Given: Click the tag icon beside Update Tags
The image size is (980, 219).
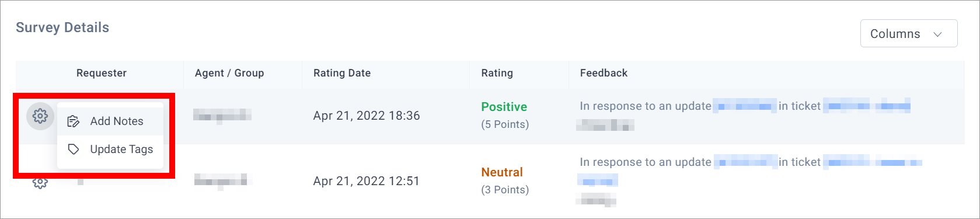Looking at the screenshot, I should 74,150.
